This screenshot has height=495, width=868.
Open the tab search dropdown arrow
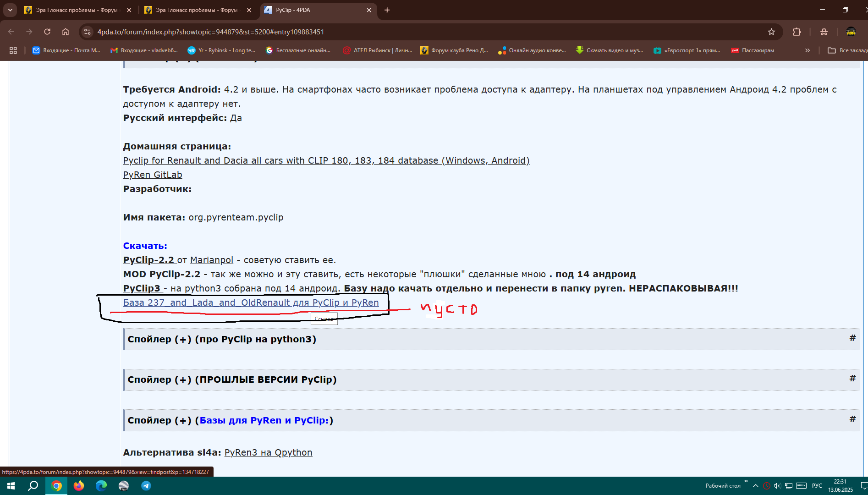pos(10,10)
